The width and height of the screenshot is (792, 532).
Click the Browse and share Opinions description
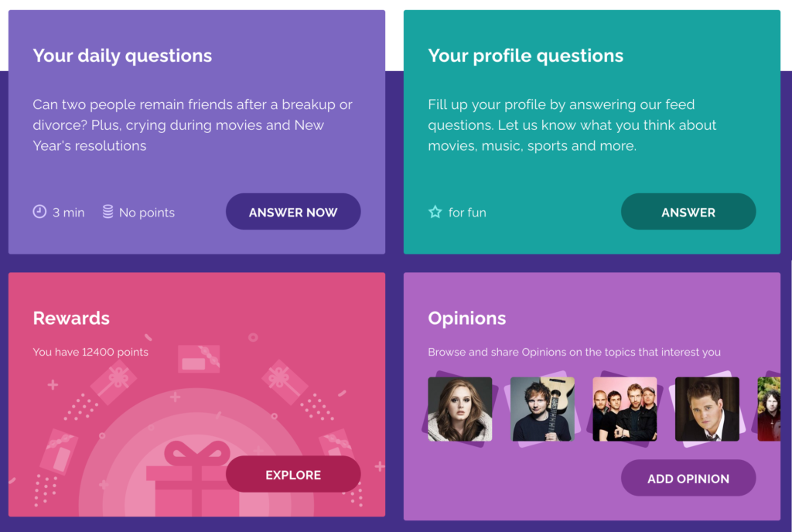click(x=574, y=352)
